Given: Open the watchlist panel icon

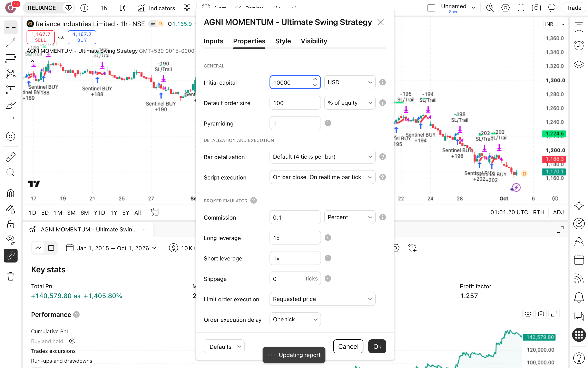Looking at the screenshot, I should 579,27.
